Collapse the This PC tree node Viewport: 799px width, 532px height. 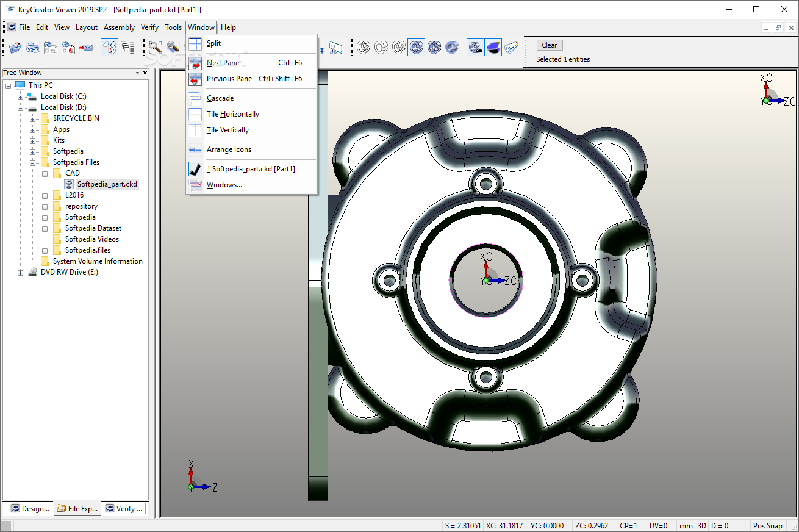(8, 85)
